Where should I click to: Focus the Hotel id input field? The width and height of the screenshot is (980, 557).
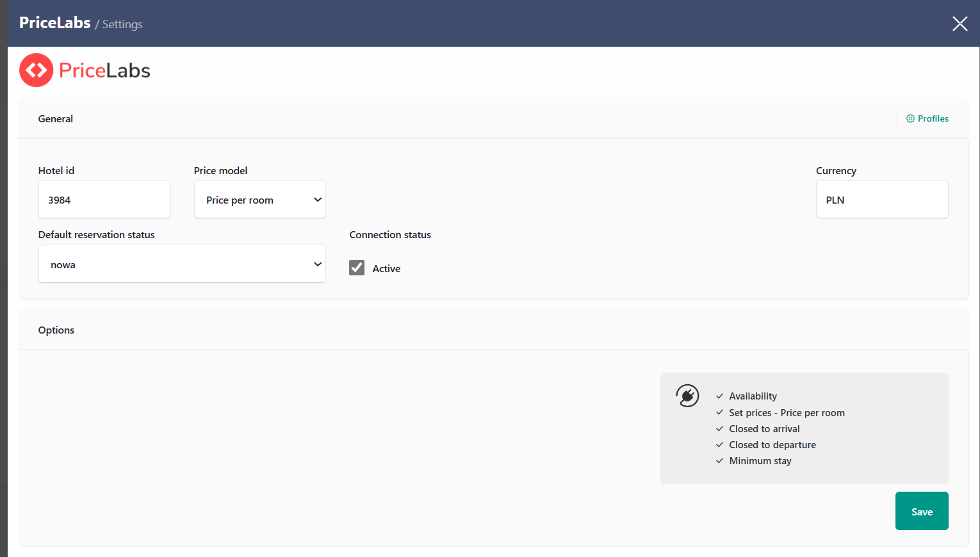[104, 199]
